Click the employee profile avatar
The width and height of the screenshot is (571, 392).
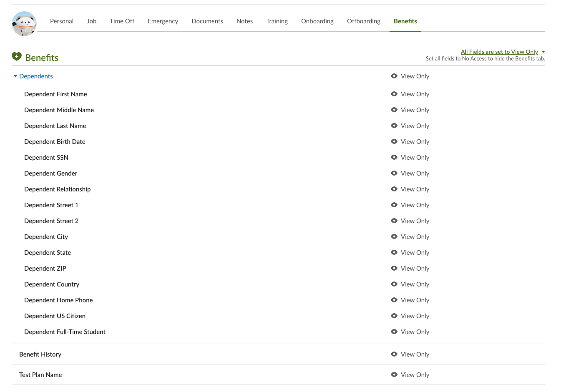click(24, 24)
